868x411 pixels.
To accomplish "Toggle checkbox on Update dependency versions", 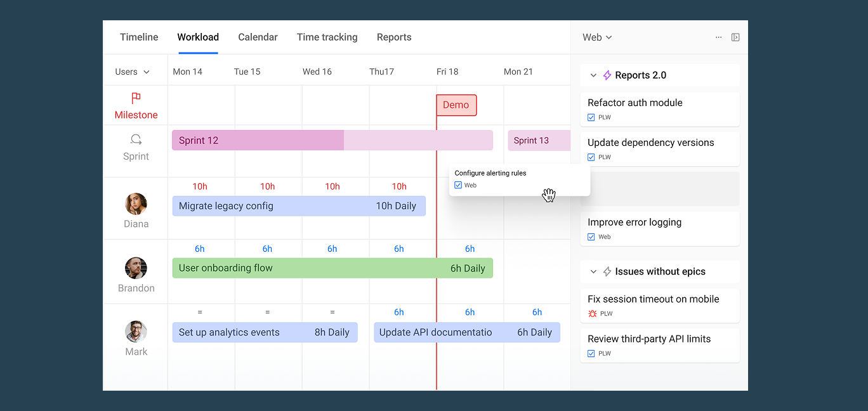I will coord(591,157).
